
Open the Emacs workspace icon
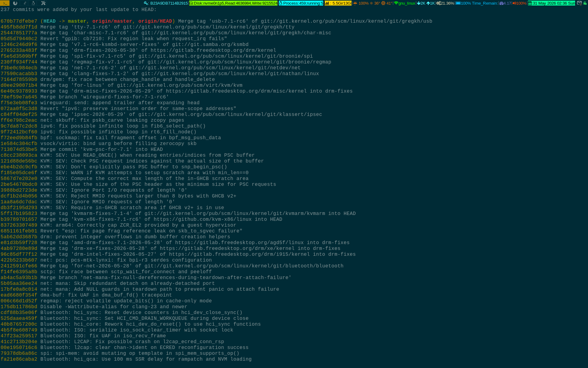pyautogui.click(x=25, y=3)
